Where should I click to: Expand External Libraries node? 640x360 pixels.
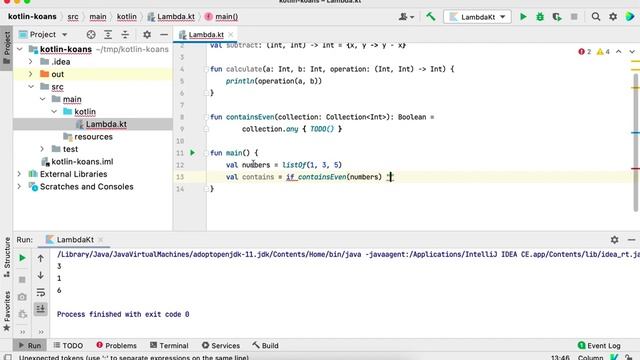[x=20, y=174]
